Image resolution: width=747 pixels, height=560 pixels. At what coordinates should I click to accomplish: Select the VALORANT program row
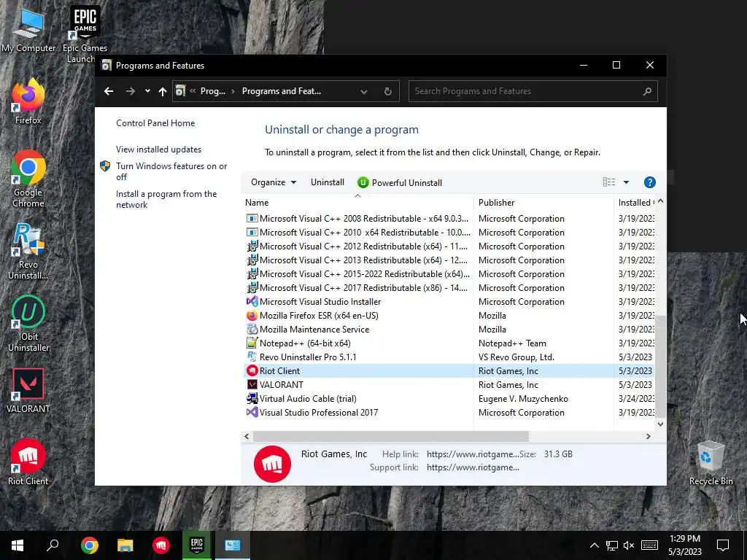pos(449,385)
